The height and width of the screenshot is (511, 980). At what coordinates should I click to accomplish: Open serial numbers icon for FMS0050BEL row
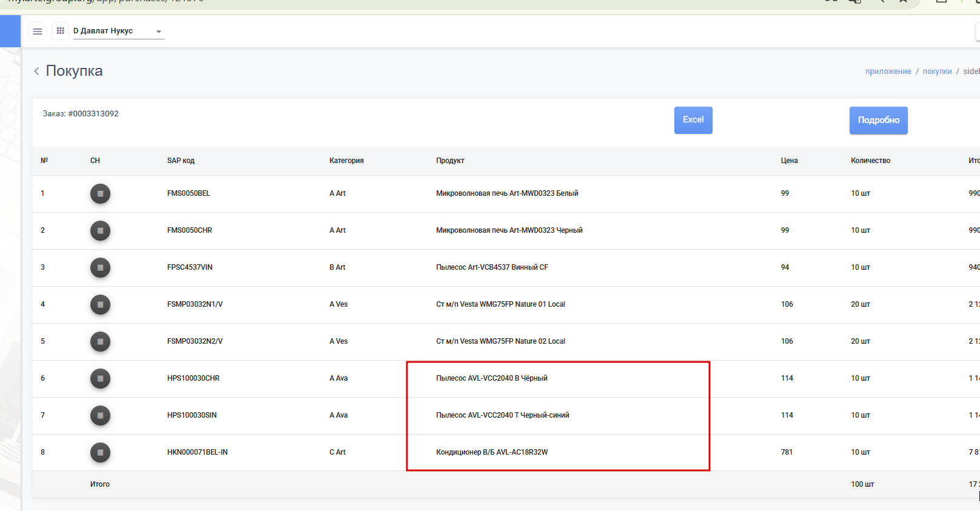tap(100, 193)
